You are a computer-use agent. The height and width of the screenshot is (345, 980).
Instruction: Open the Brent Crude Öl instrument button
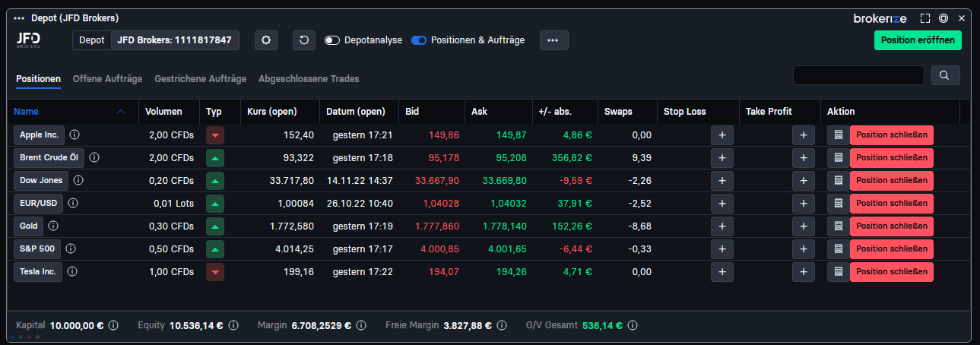49,157
